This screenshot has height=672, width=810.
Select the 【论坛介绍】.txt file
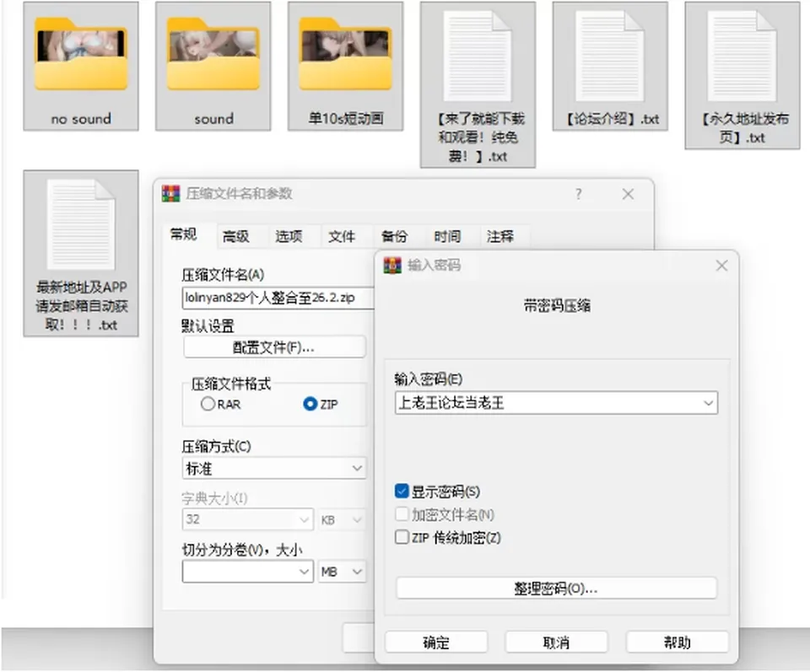(610, 66)
